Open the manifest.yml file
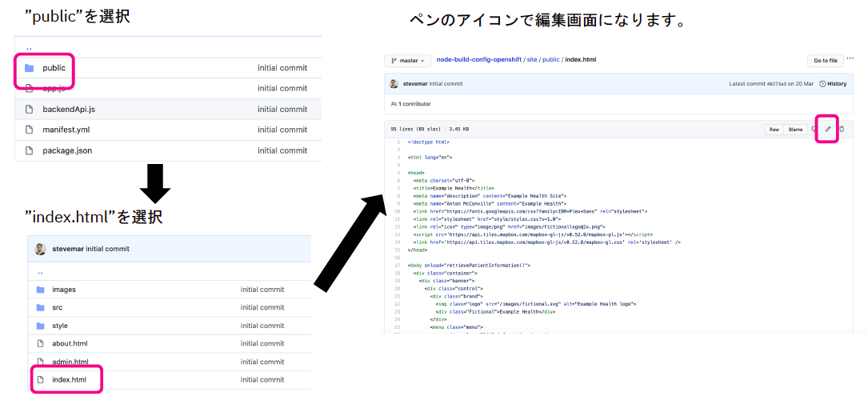The image size is (868, 404). (x=66, y=130)
